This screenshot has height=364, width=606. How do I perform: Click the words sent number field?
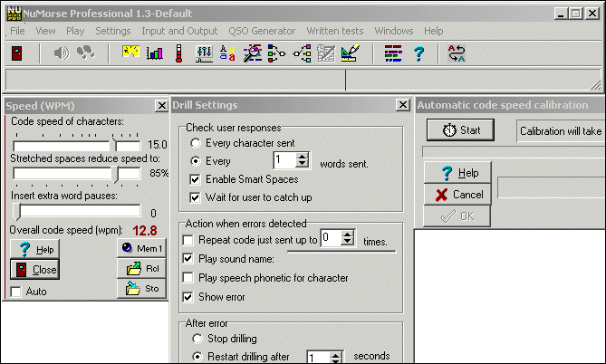(284, 159)
